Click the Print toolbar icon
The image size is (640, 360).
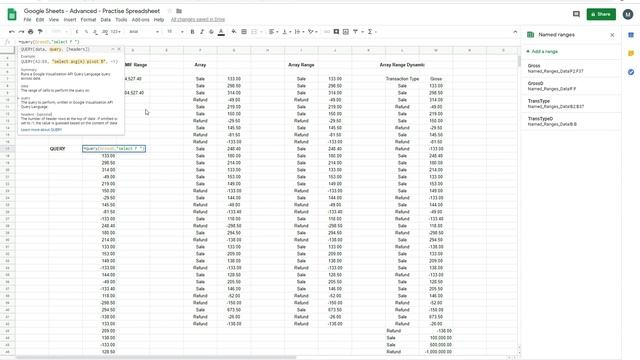tap(31, 31)
